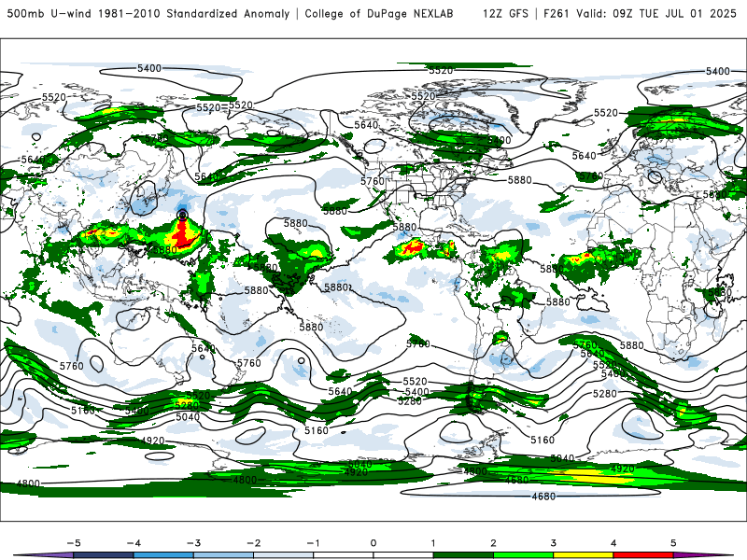Viewport: 747px width, 560px height.
Task: Click the 'Valid: 09Z TUE JUL 01 2025' text
Action: (x=656, y=14)
